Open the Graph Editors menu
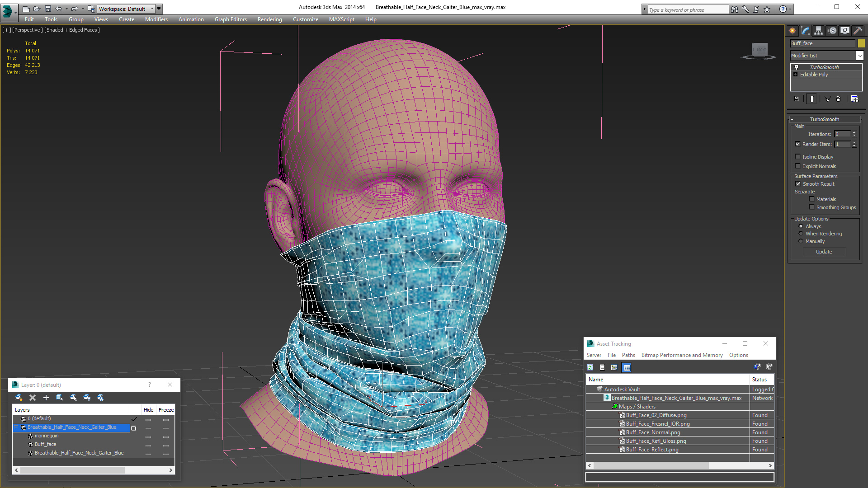This screenshot has width=868, height=488. [x=231, y=19]
